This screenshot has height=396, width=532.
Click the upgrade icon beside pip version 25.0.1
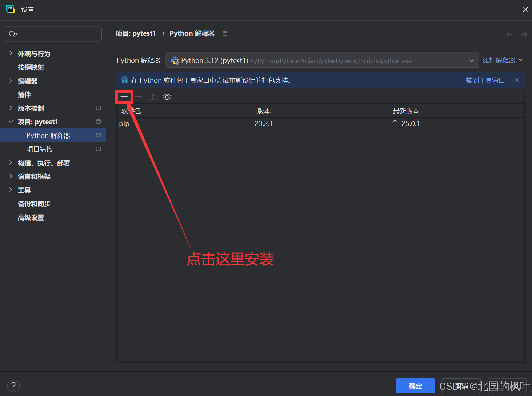pyautogui.click(x=395, y=123)
